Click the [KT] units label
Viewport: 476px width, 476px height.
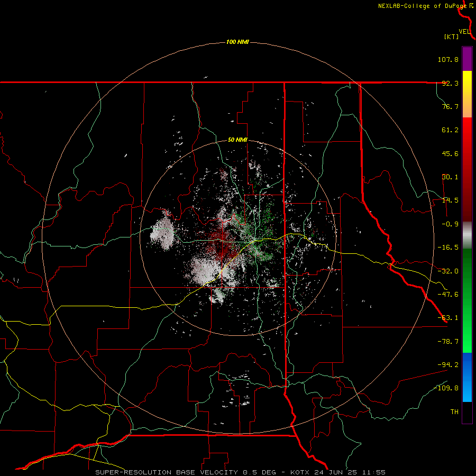click(452, 36)
